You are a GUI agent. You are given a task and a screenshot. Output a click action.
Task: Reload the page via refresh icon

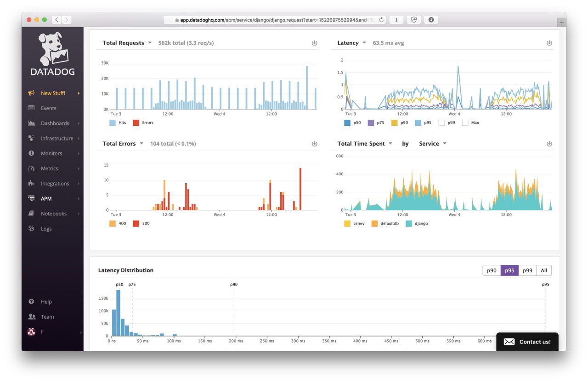[x=381, y=20]
